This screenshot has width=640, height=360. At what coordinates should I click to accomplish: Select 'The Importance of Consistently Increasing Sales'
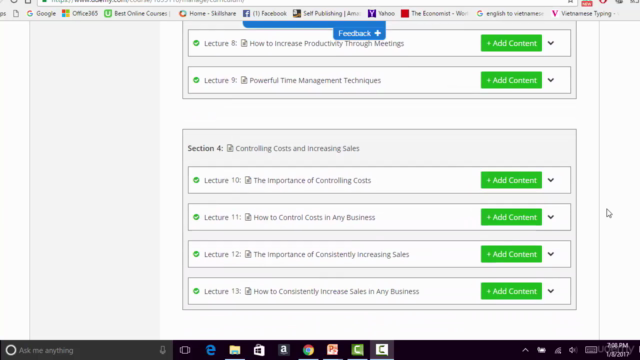coord(331,254)
